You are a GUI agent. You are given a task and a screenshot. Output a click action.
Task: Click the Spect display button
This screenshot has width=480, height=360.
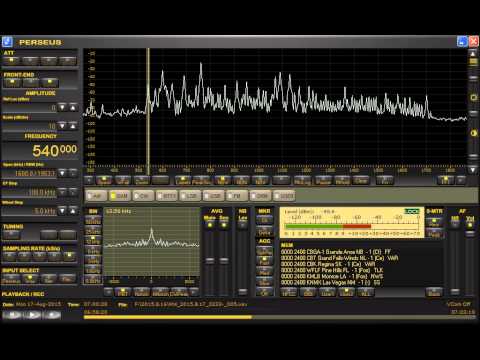(104, 181)
